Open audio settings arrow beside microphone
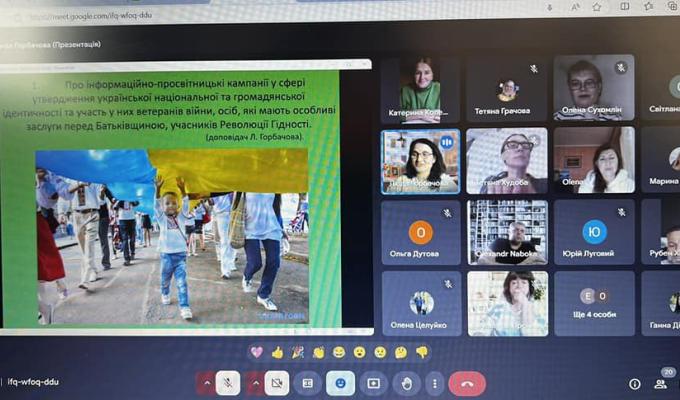Screen dimensions: 680x400 coord(206,383)
